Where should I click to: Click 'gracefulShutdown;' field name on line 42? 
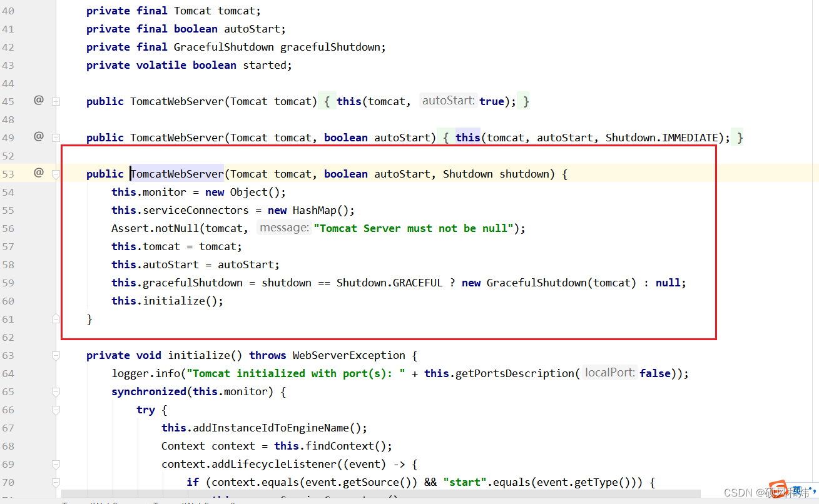[333, 47]
